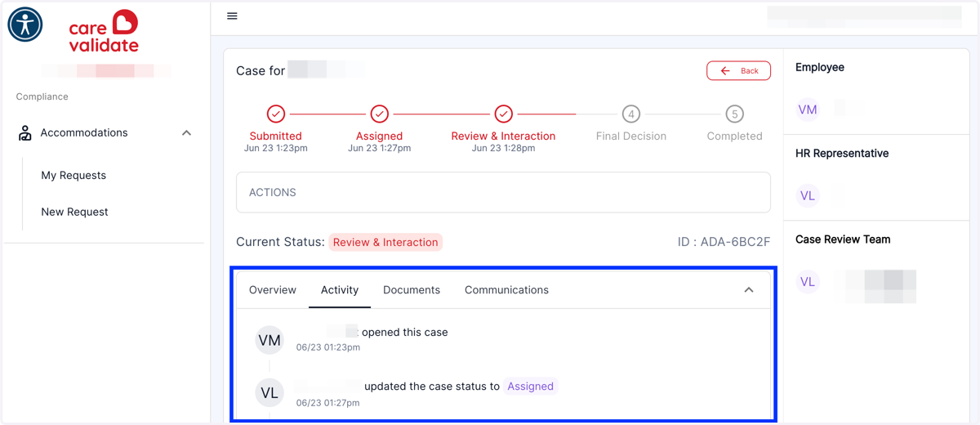The height and width of the screenshot is (425, 980).
Task: Switch to the Documents tab
Action: 412,290
